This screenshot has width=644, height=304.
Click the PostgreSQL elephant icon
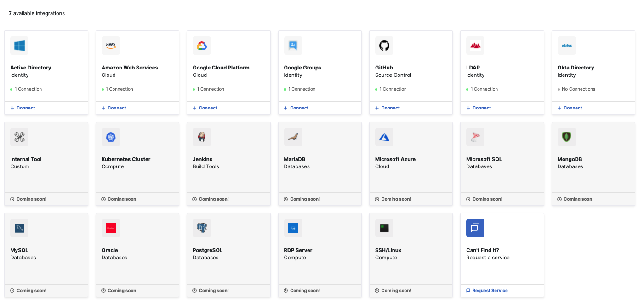point(202,228)
